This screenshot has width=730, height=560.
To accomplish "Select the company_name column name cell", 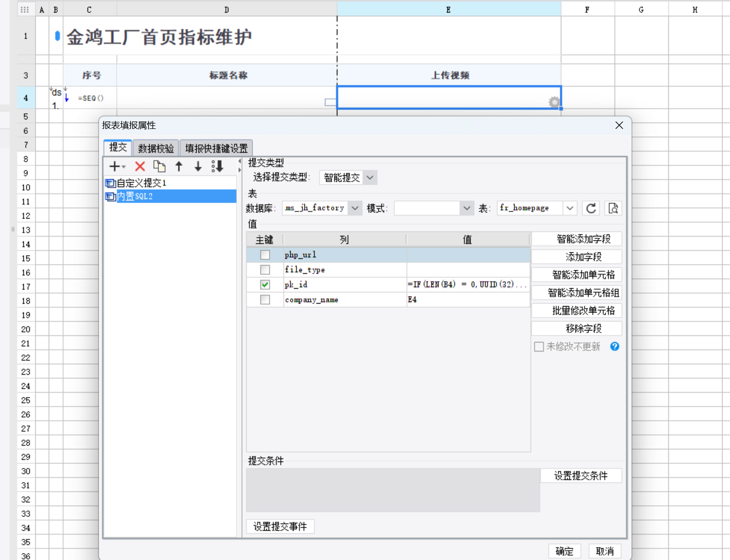I will (344, 300).
